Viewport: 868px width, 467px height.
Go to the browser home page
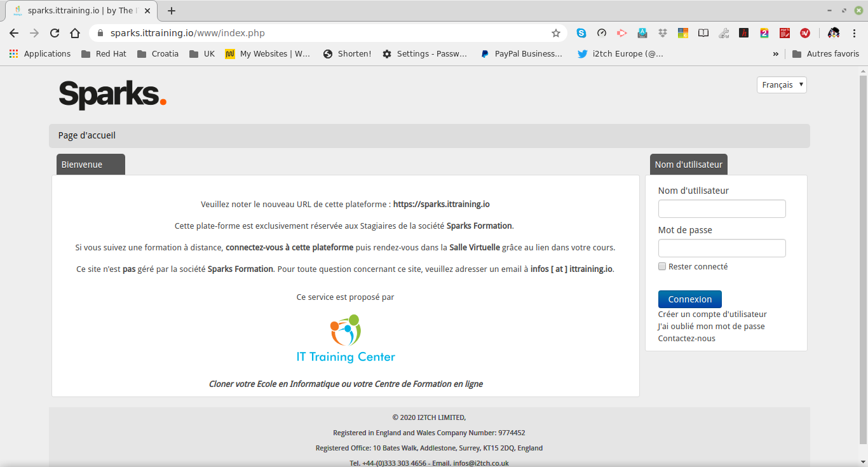(75, 33)
